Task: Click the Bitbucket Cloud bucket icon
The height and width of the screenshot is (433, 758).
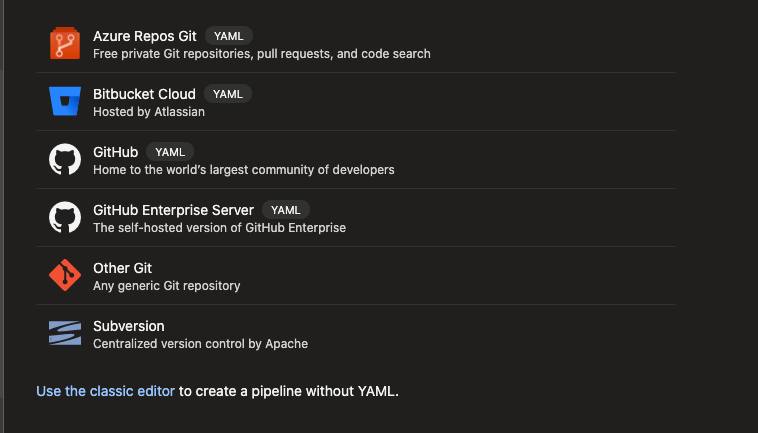Action: (65, 101)
